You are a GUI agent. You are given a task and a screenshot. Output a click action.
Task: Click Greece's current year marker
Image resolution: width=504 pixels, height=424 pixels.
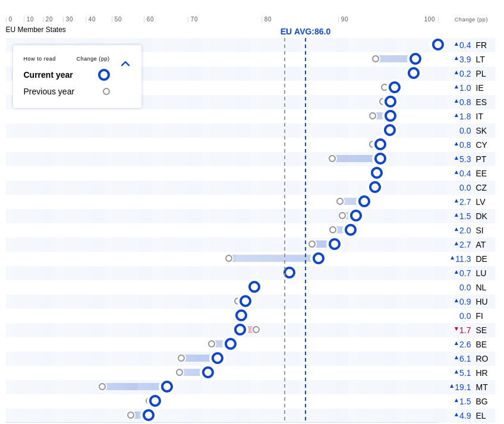point(149,415)
